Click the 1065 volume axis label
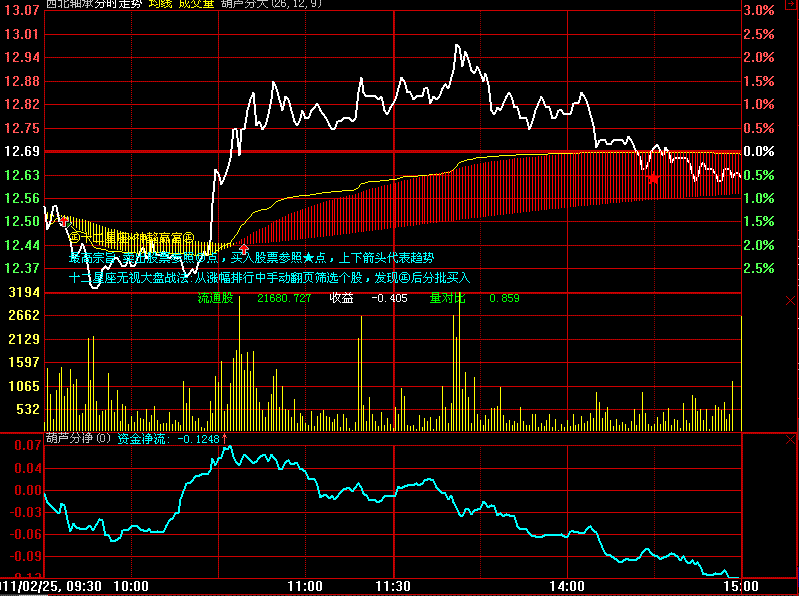Viewport: 799px width, 596px height. coord(24,386)
